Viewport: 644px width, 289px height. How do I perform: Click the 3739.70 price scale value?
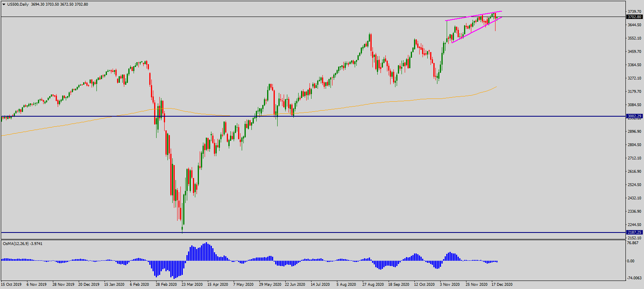click(634, 12)
